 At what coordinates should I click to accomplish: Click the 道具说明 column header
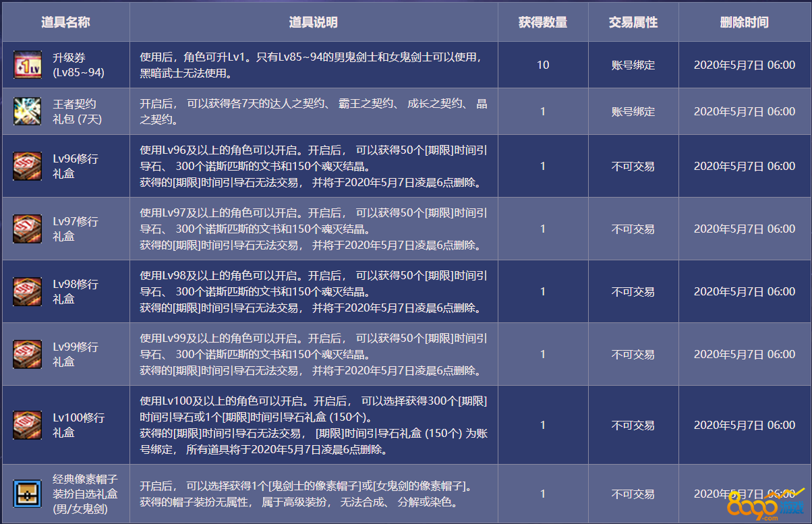314,22
